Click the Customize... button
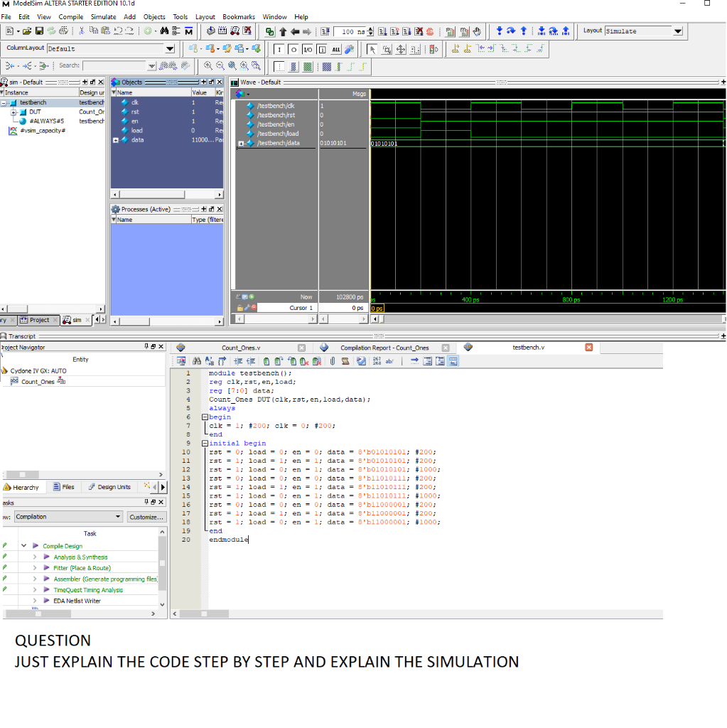 pyautogui.click(x=147, y=517)
